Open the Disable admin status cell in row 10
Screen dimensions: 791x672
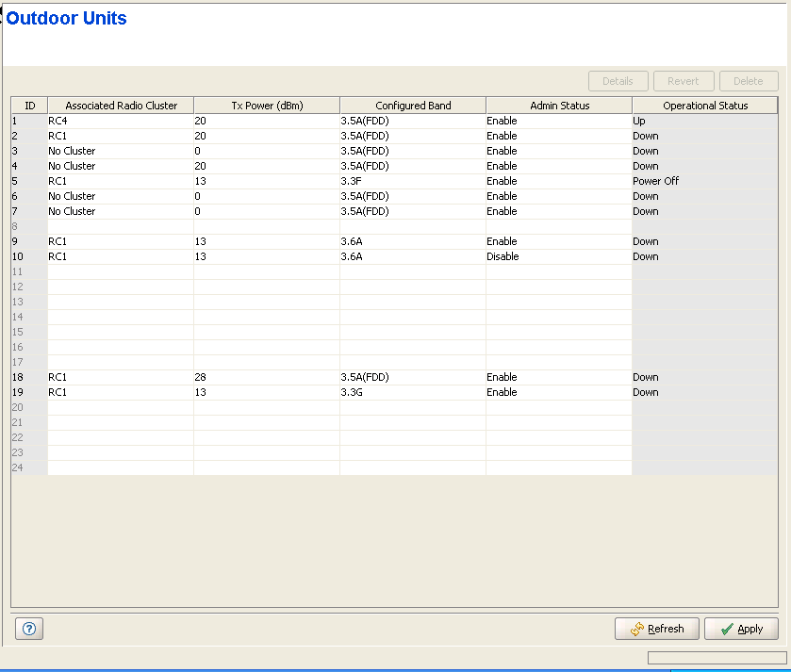(559, 256)
